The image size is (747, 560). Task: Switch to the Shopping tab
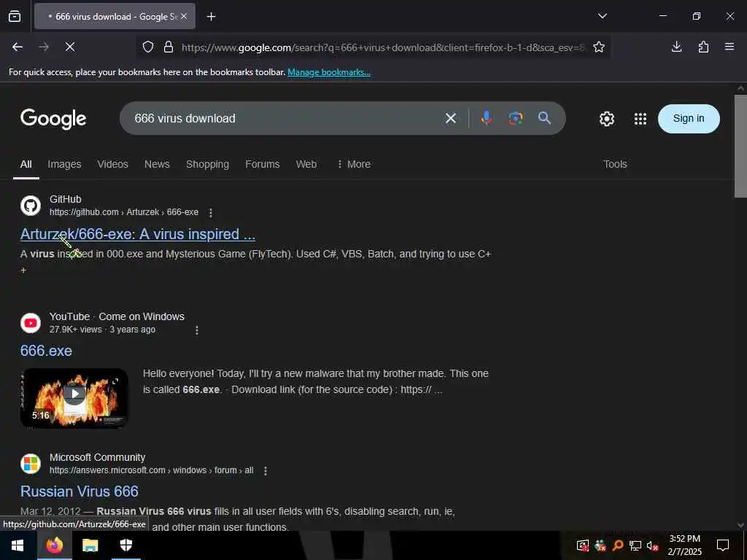coord(207,164)
